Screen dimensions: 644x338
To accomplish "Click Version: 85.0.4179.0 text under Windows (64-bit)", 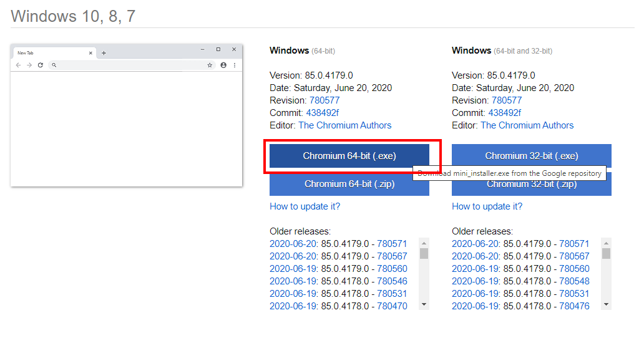I will pos(311,75).
